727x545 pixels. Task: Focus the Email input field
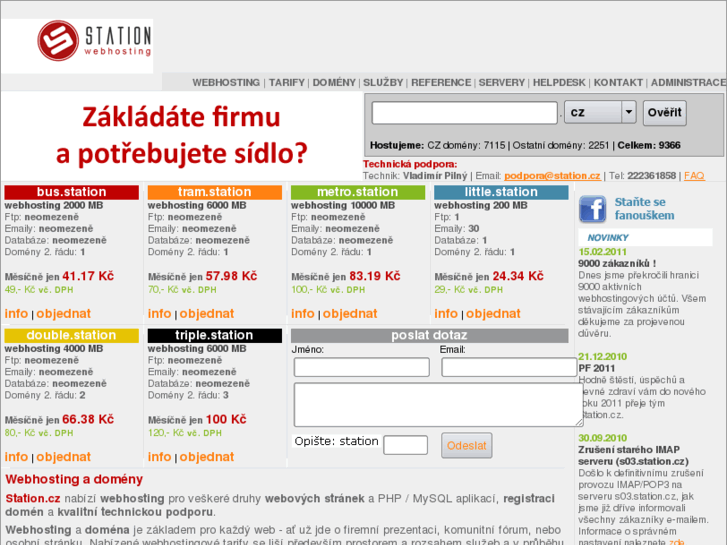click(509, 367)
